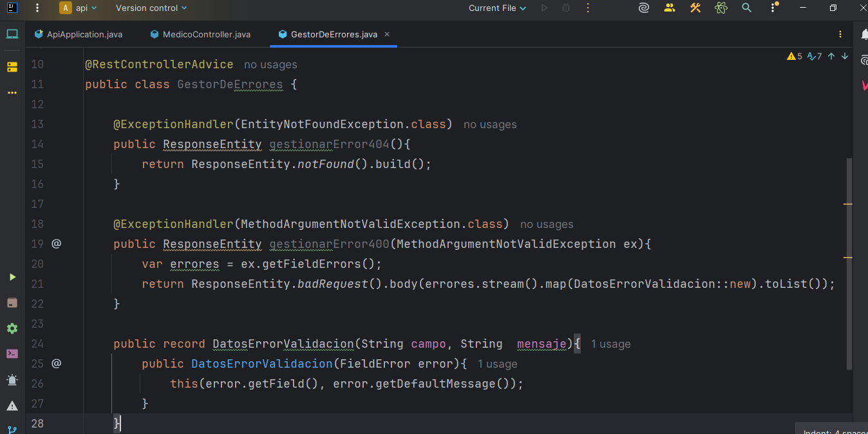Open the spiral AI assistant icon in title bar
This screenshot has height=434, width=868.
(x=643, y=8)
